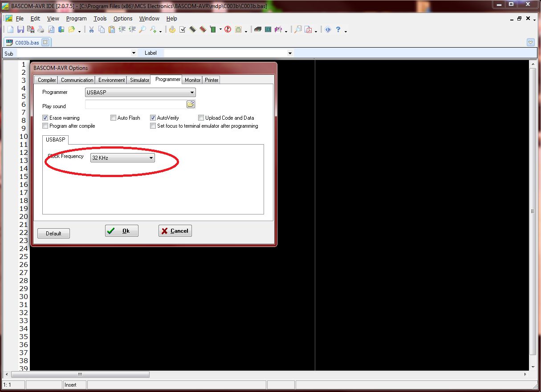Click the red chip Simulate icon
Viewport: 541px width, 392px height.
(x=203, y=29)
